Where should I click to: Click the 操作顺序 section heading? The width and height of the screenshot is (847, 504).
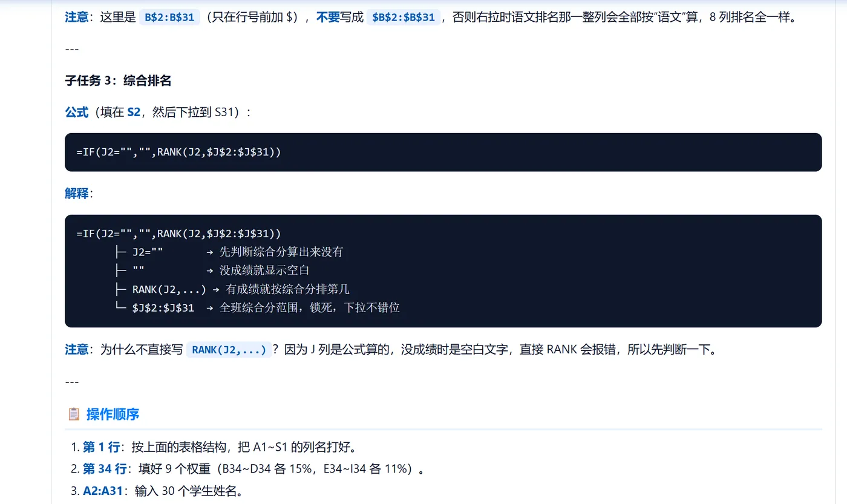point(113,414)
